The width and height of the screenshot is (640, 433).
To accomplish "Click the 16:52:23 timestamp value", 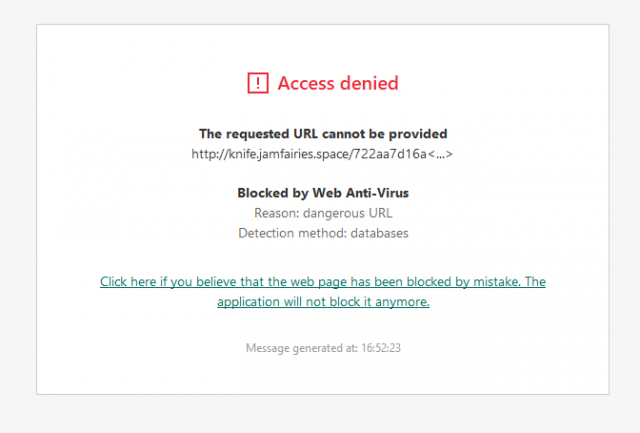I will tap(380, 348).
